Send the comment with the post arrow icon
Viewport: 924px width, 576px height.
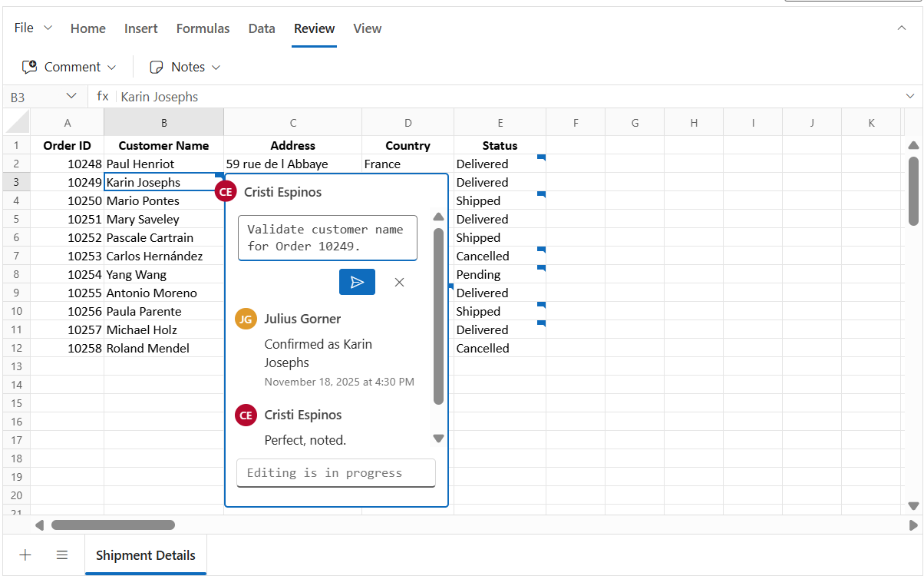[x=357, y=282]
